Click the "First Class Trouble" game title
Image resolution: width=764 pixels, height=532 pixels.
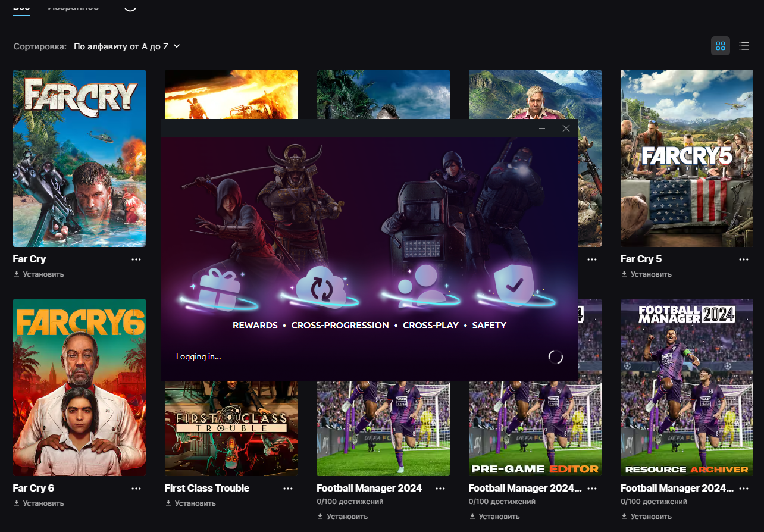tap(207, 489)
